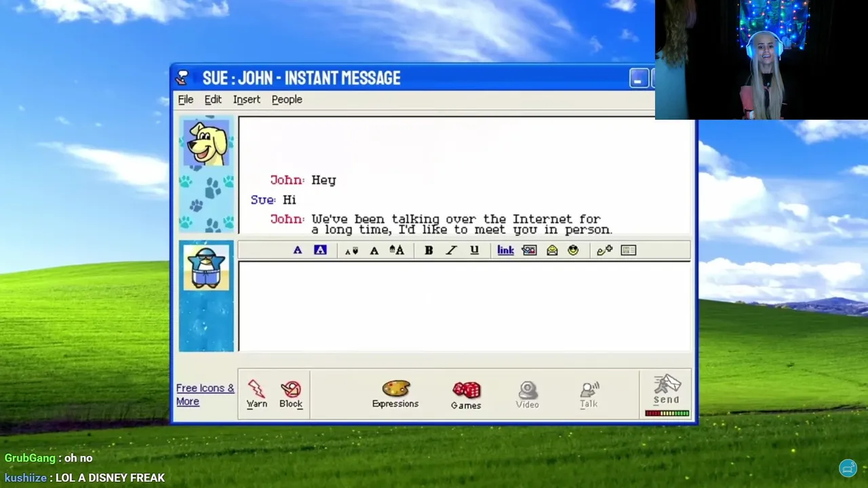Open Expressions palette

395,394
